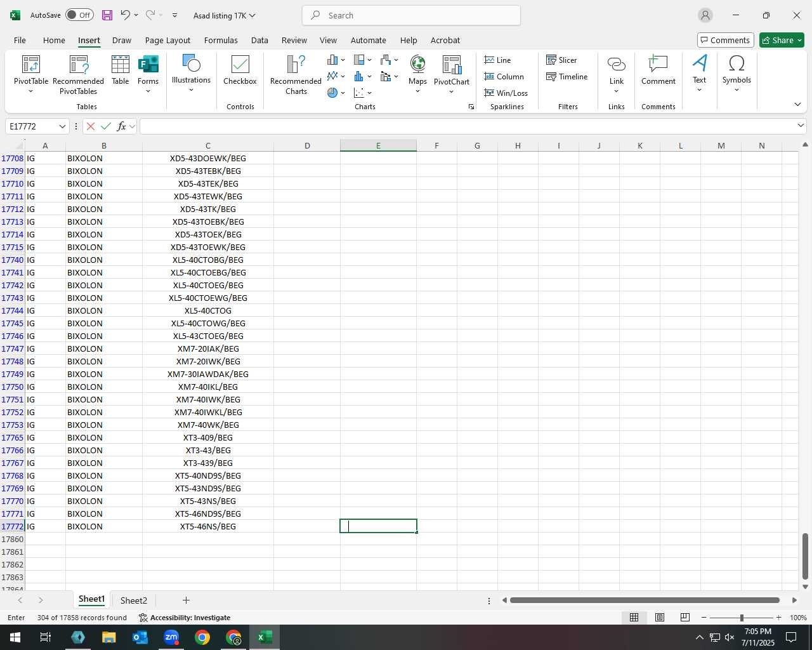Insert a line or area chart
This screenshot has width=812, height=650.
(x=336, y=76)
